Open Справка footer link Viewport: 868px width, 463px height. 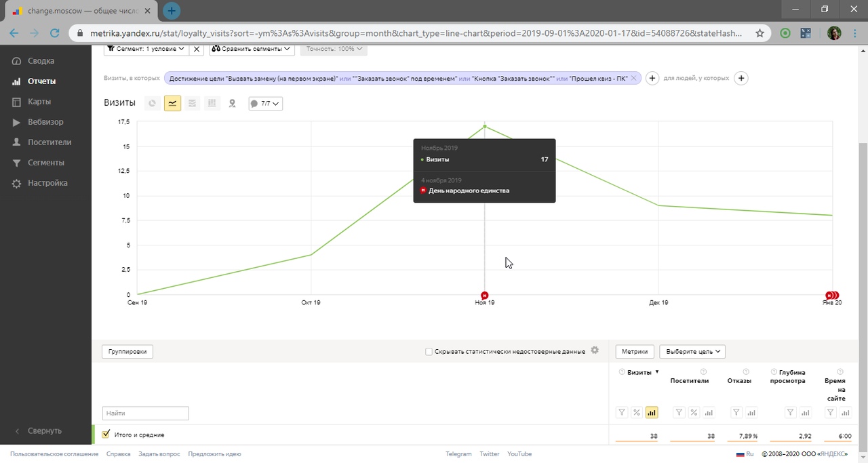pos(119,454)
